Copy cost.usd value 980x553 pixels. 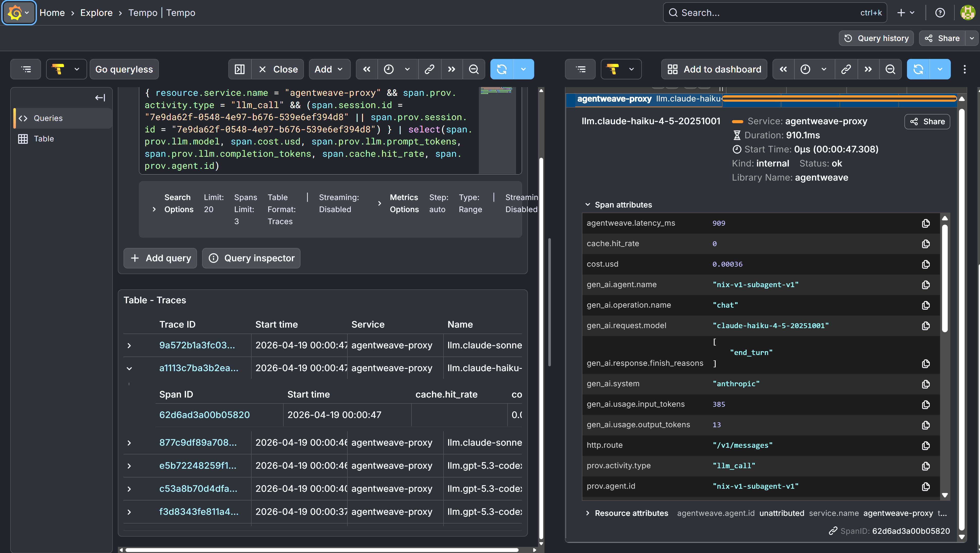926,264
